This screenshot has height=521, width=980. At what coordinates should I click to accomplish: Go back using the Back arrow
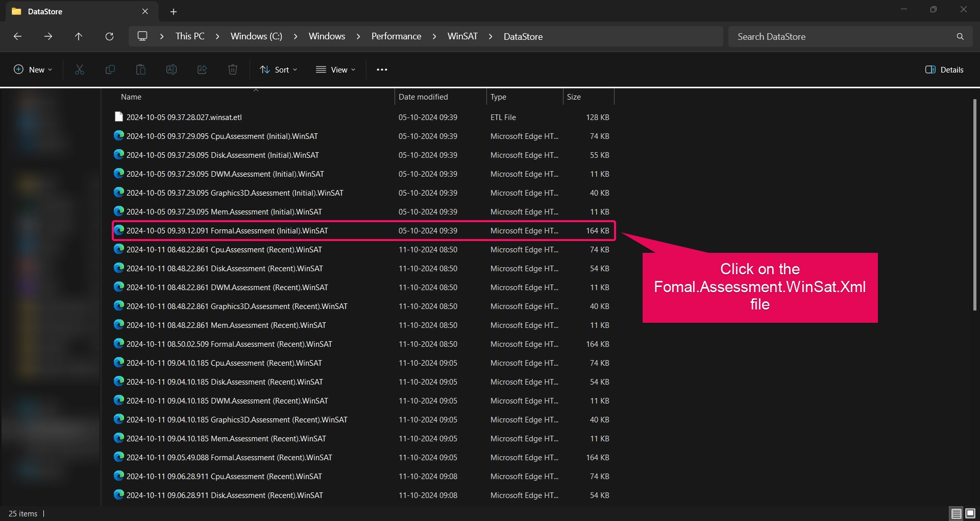[x=17, y=36]
